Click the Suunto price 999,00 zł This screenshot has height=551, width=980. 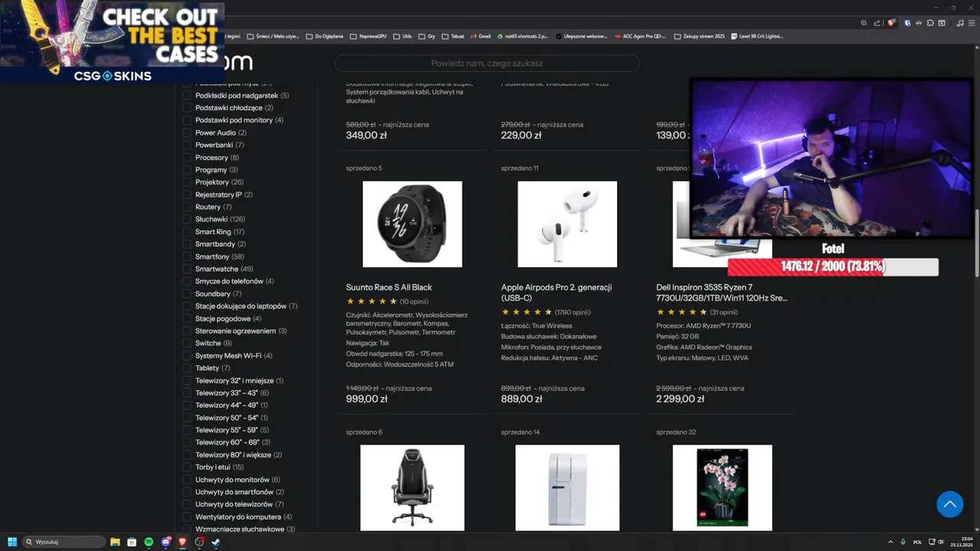[367, 399]
